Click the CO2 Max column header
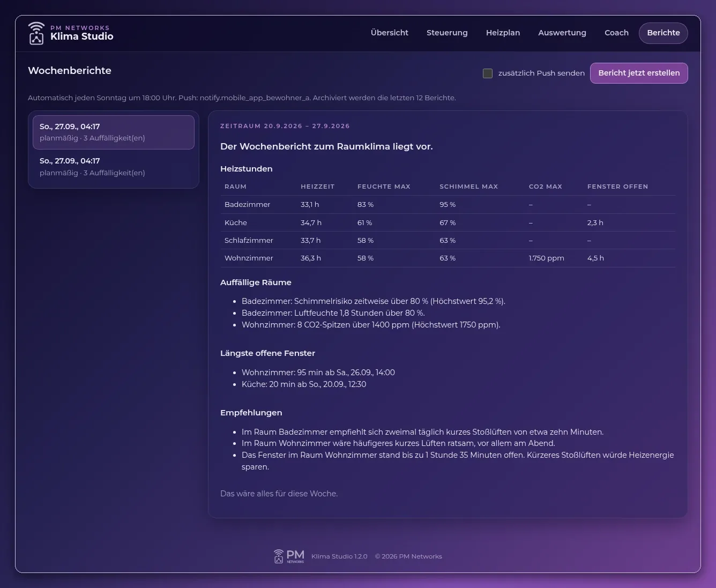Viewport: 716px width, 588px height. tap(545, 187)
